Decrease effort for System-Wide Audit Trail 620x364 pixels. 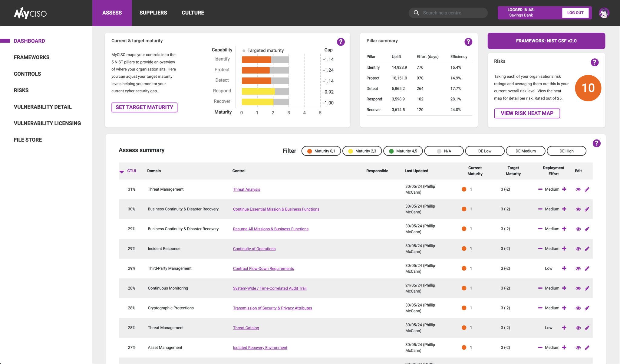[x=540, y=288]
